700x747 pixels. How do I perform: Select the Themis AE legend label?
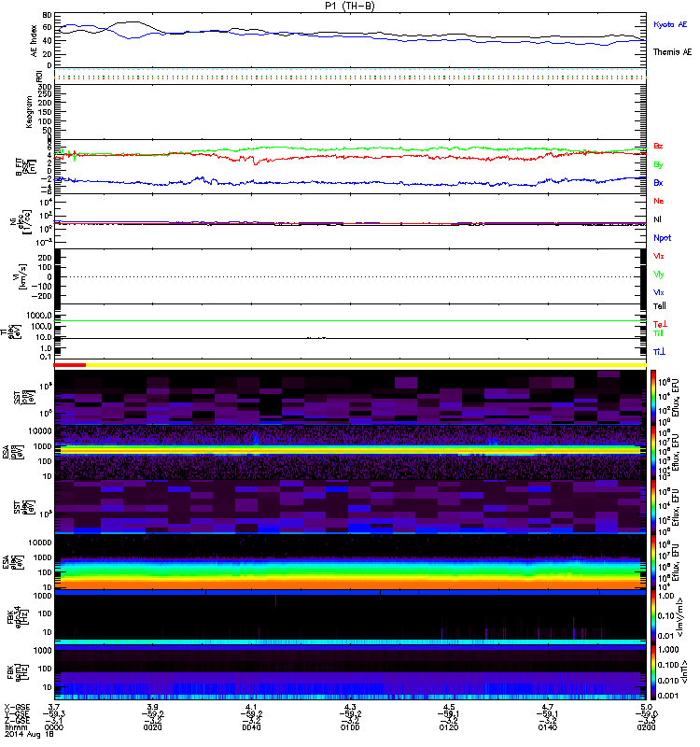(x=672, y=52)
